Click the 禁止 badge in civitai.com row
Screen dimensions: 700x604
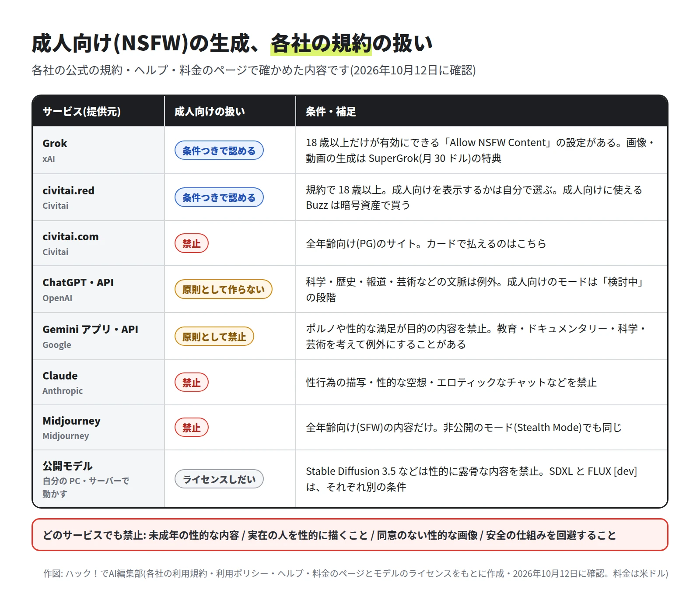point(191,243)
